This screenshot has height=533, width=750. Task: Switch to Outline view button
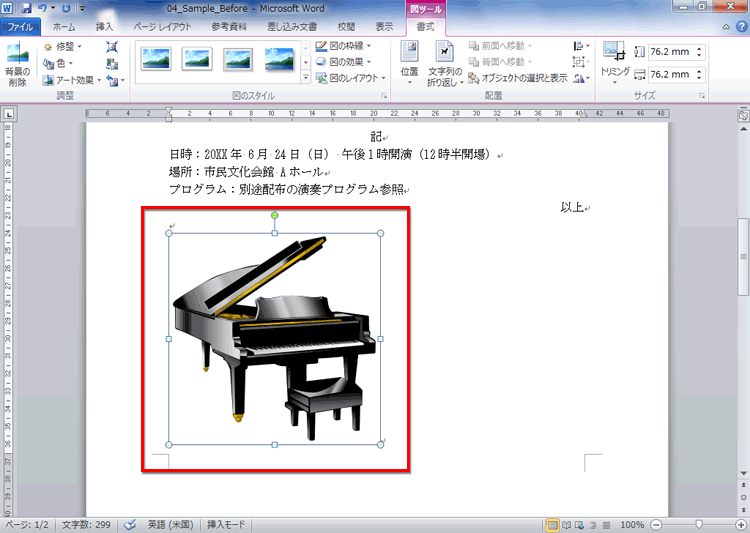pyautogui.click(x=593, y=525)
